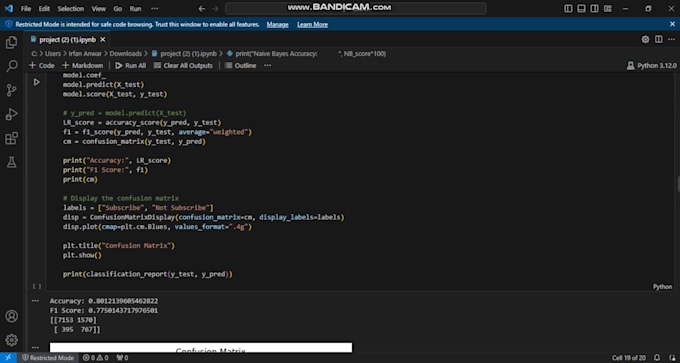Click Manage in the Restricted Mode banner

point(278,25)
